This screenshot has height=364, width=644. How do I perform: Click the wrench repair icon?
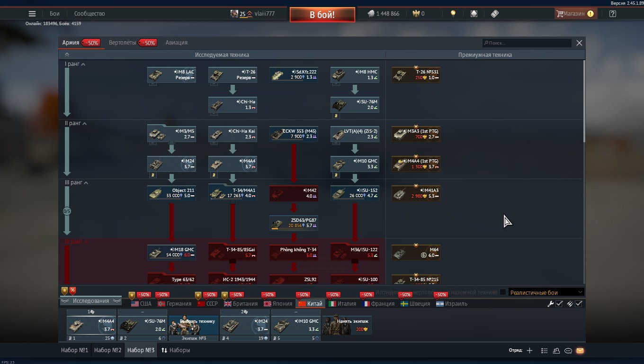(x=551, y=304)
